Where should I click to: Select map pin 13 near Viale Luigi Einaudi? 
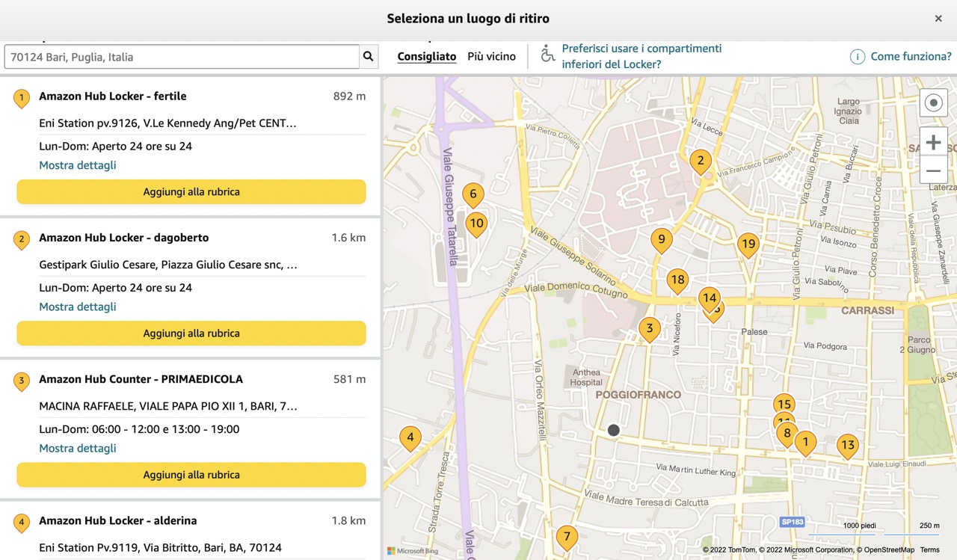(847, 446)
